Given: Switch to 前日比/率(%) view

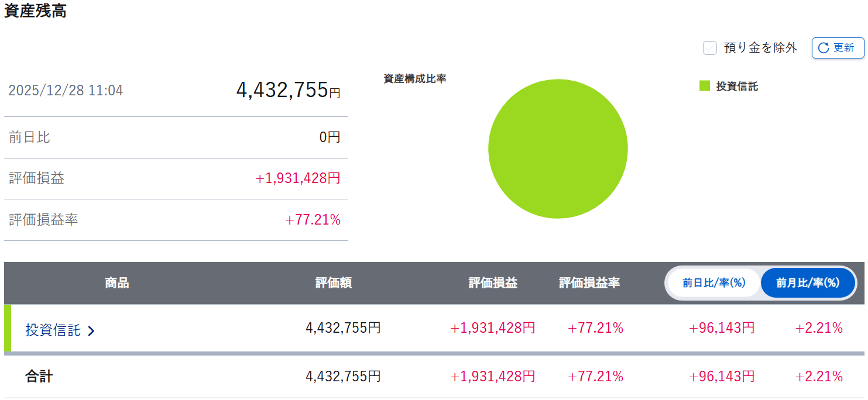Looking at the screenshot, I should [x=713, y=283].
